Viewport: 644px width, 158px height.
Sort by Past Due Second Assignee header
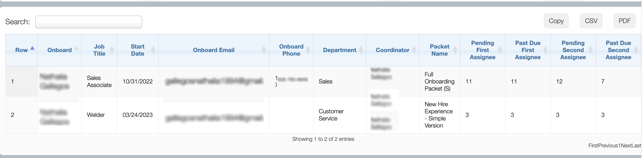coord(618,50)
